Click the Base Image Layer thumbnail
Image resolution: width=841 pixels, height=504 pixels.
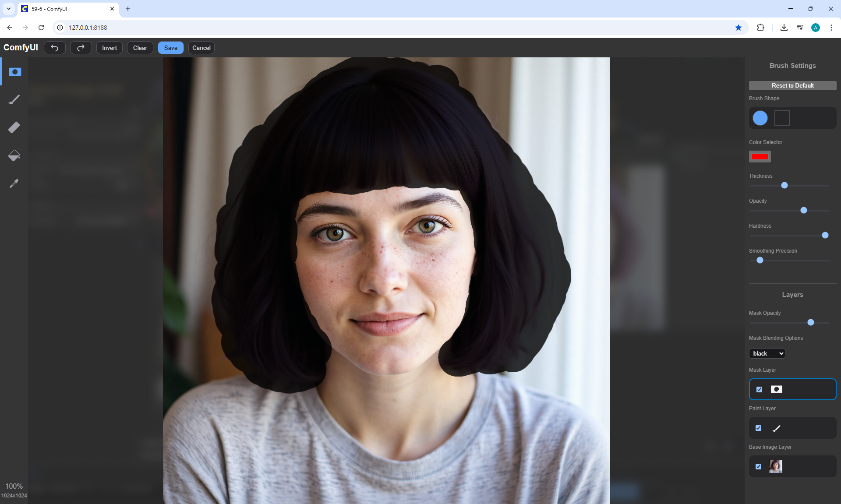776,466
